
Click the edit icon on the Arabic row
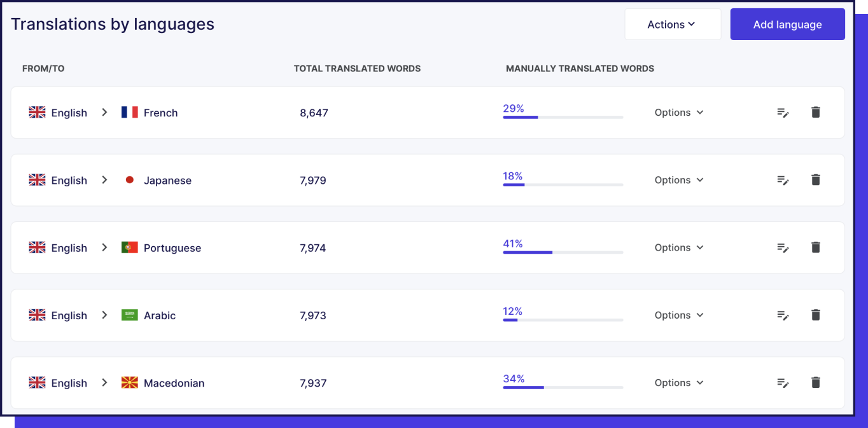[783, 315]
